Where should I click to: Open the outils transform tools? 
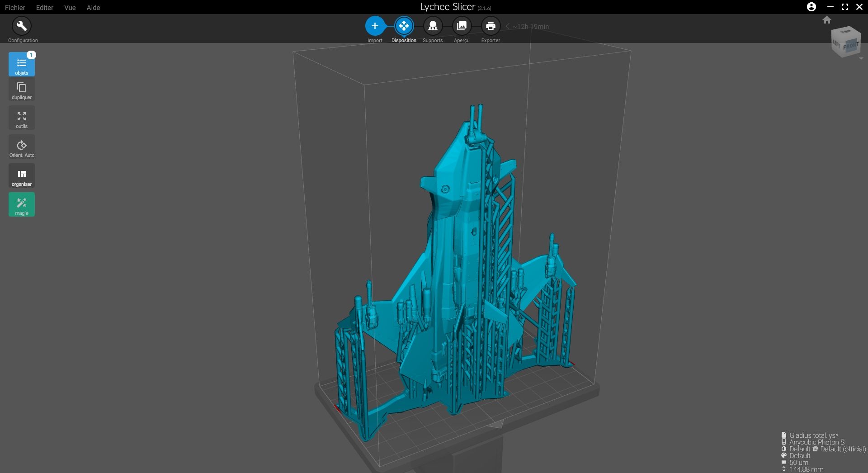click(21, 118)
